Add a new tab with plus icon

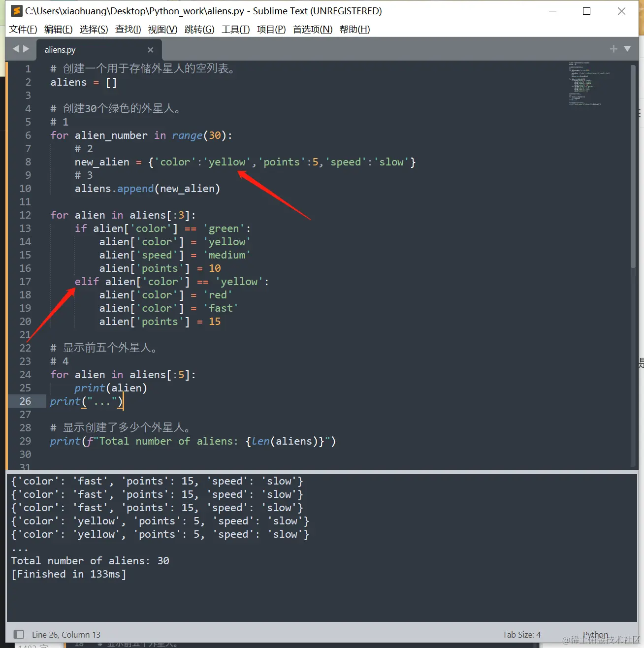coord(613,49)
